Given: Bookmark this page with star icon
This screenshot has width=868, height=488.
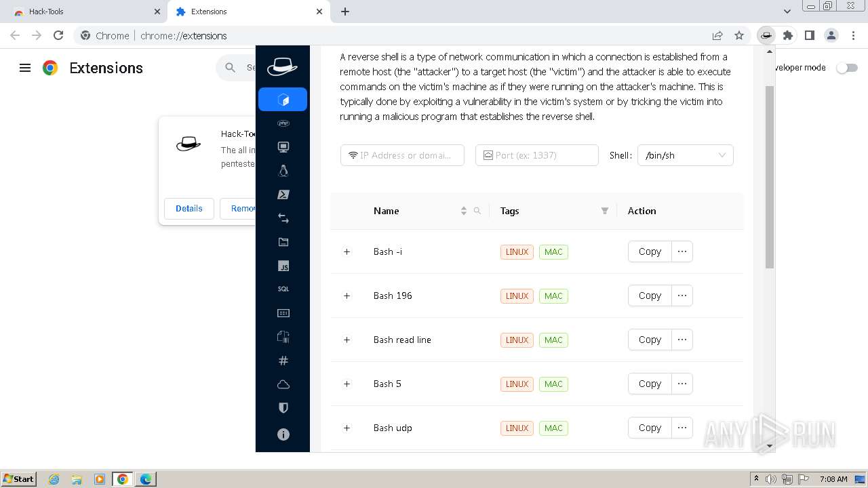Looking at the screenshot, I should 739,35.
